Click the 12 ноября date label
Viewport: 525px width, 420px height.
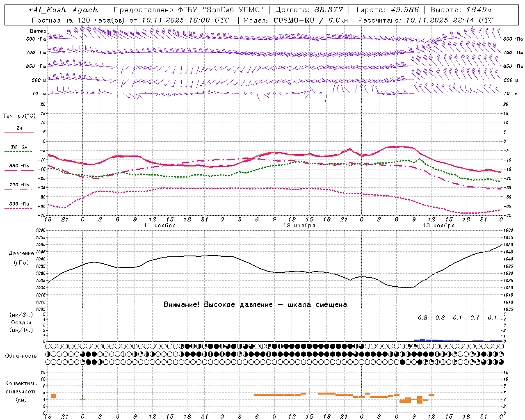click(x=299, y=226)
